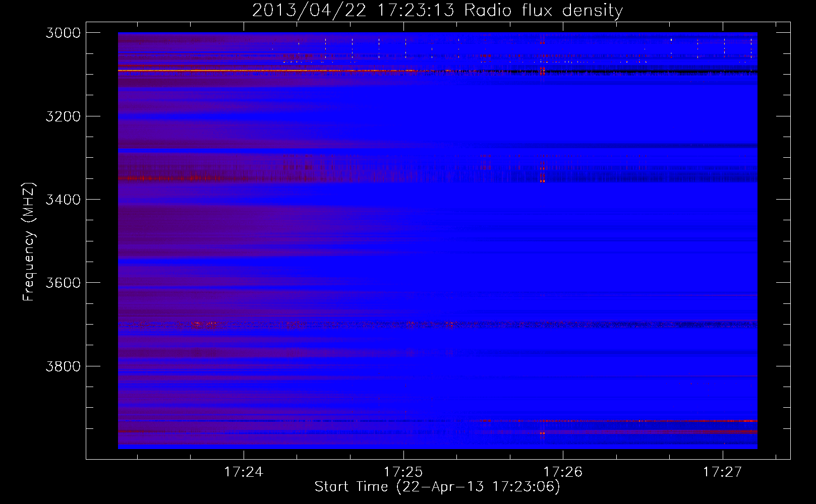The image size is (816, 504).
Task: Click the plot title 'Radio flux density'
Action: tap(544, 10)
